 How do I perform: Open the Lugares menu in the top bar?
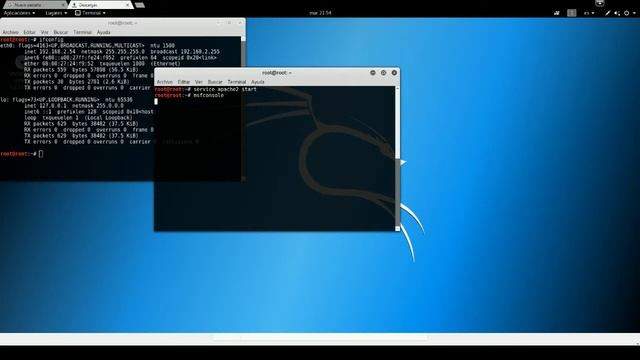(56, 13)
